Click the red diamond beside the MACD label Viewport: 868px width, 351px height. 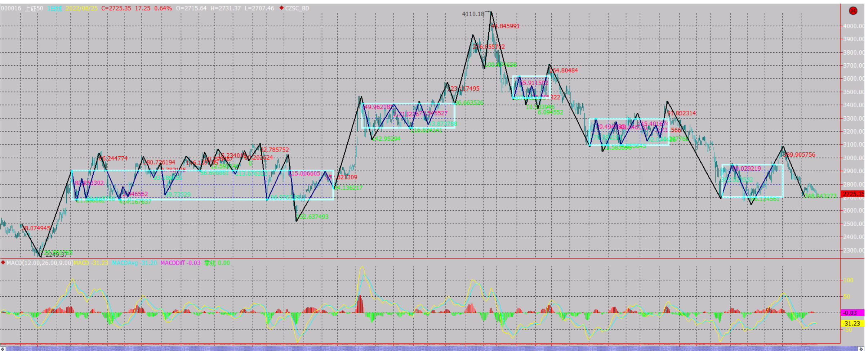pos(3,263)
